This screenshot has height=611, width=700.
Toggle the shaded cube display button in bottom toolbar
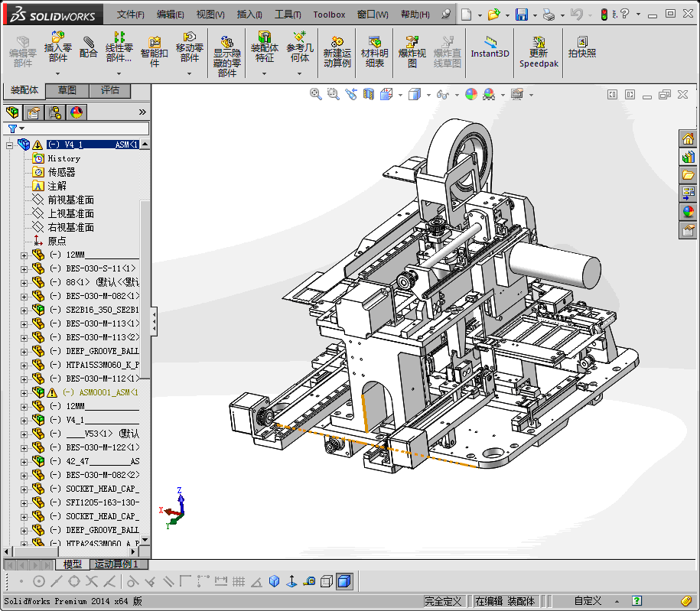pyautogui.click(x=344, y=582)
